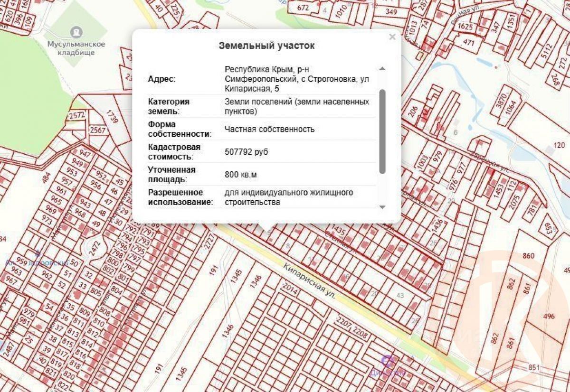Click the Форма собственности: label
Viewport: 570px width, 392px height.
click(180, 129)
